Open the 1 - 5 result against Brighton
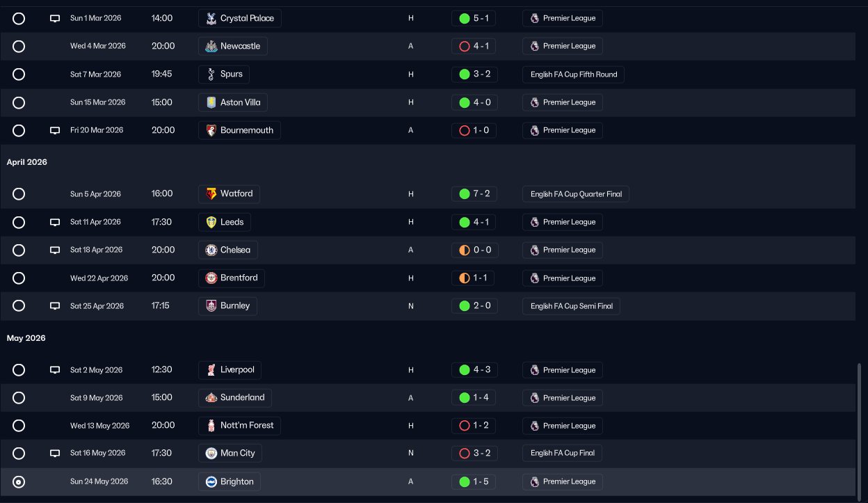Viewport: 868px width, 503px height. (x=474, y=481)
